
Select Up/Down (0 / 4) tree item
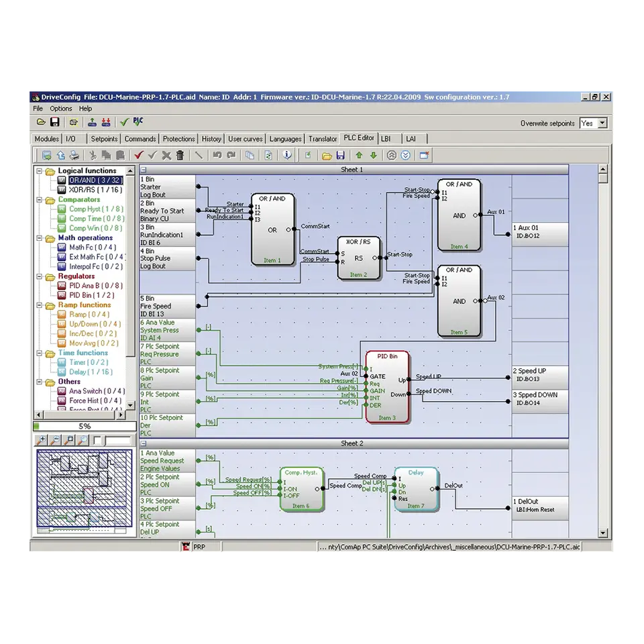point(95,324)
